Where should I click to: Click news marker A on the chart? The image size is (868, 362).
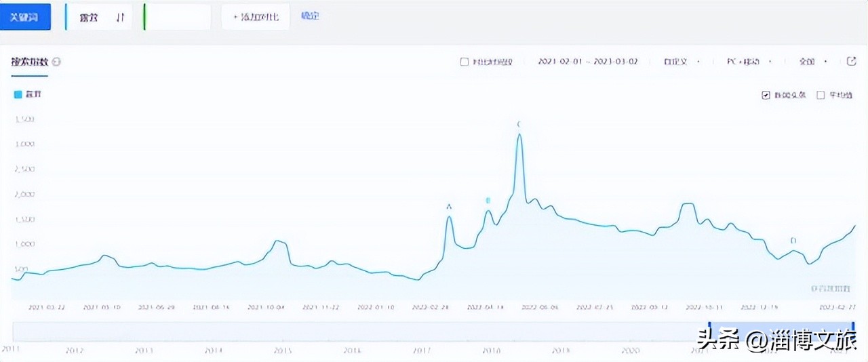[x=449, y=206]
